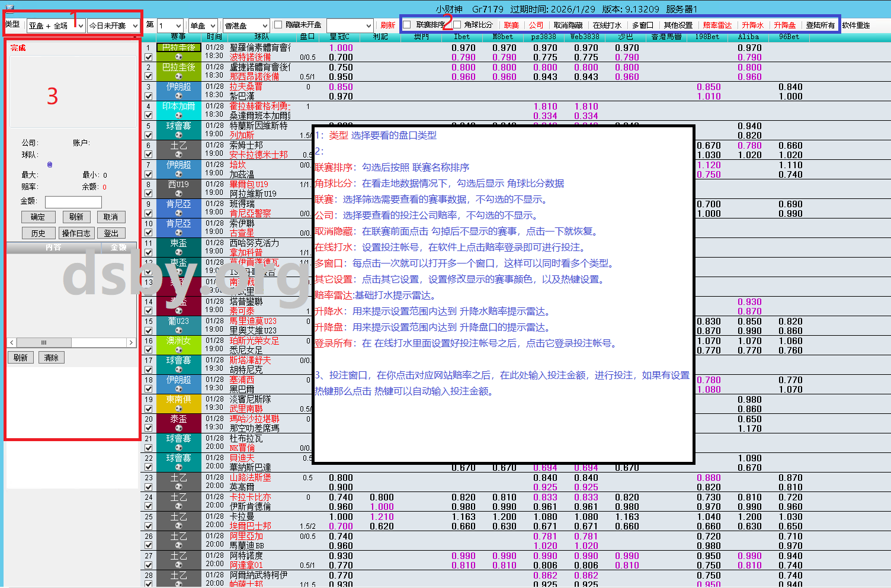Tick the 联赛排序 checkbox
Image resolution: width=891 pixels, height=588 pixels.
pos(407,25)
